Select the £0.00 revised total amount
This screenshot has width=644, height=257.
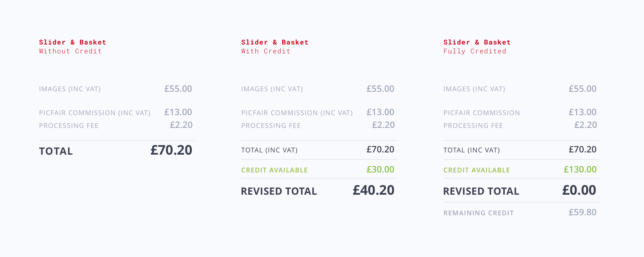(x=579, y=191)
